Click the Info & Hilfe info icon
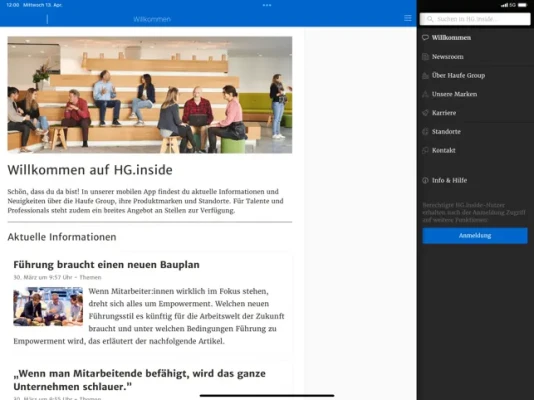The height and width of the screenshot is (400, 534). click(x=425, y=180)
